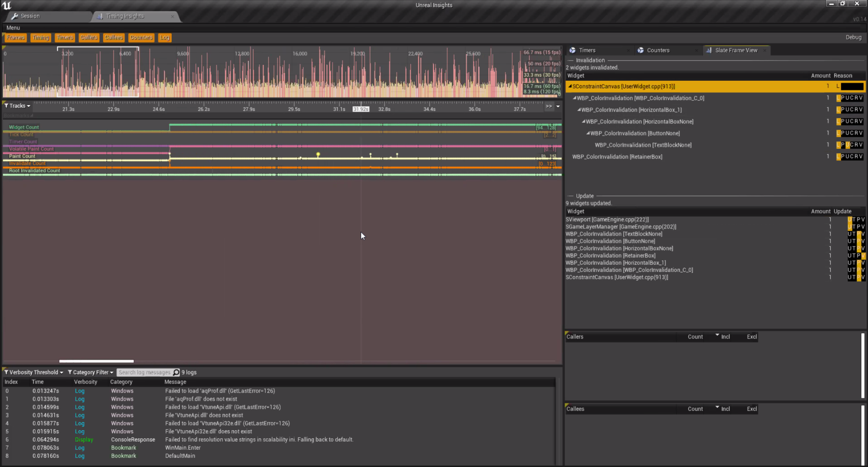Click the black reason swatch next to SConstraintCanvas

[852, 86]
